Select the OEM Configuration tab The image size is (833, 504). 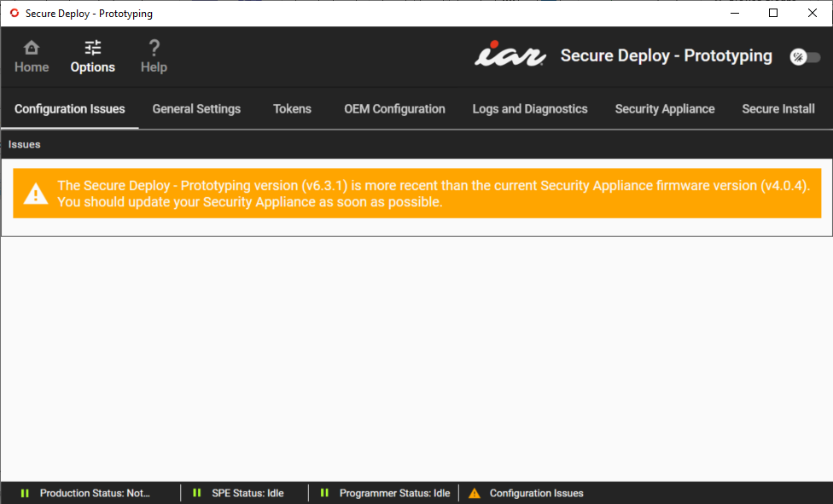(x=394, y=109)
